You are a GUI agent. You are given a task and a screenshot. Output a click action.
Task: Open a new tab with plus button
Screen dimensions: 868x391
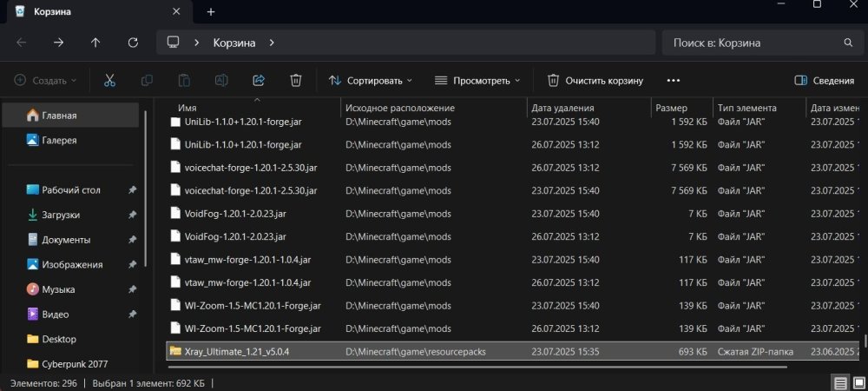(211, 11)
